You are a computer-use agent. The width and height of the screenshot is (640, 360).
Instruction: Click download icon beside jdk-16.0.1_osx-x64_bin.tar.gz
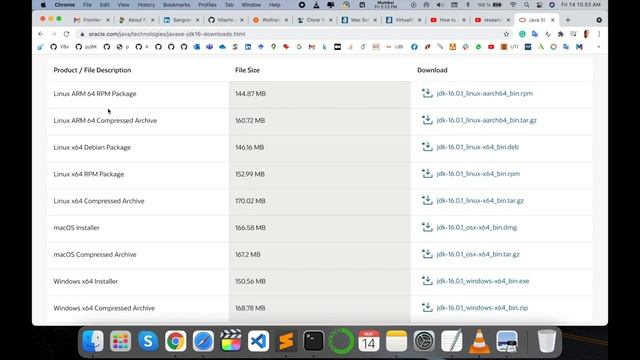[x=427, y=254]
